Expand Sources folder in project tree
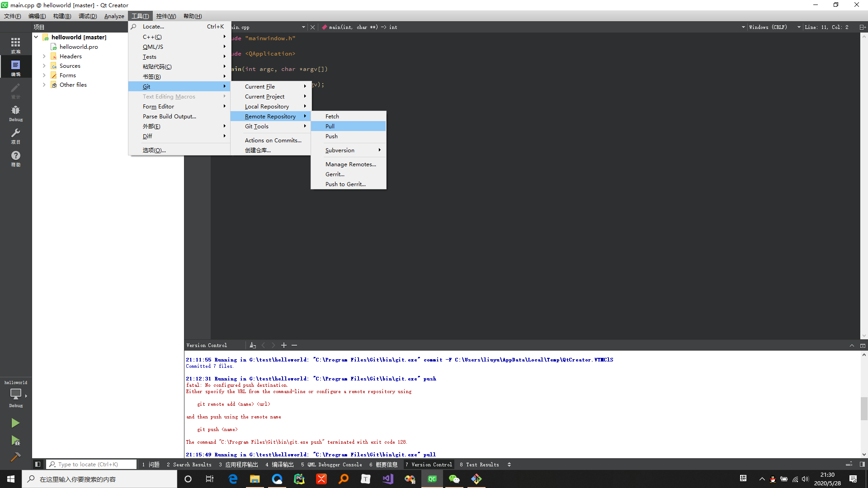The width and height of the screenshot is (868, 488). tap(44, 66)
